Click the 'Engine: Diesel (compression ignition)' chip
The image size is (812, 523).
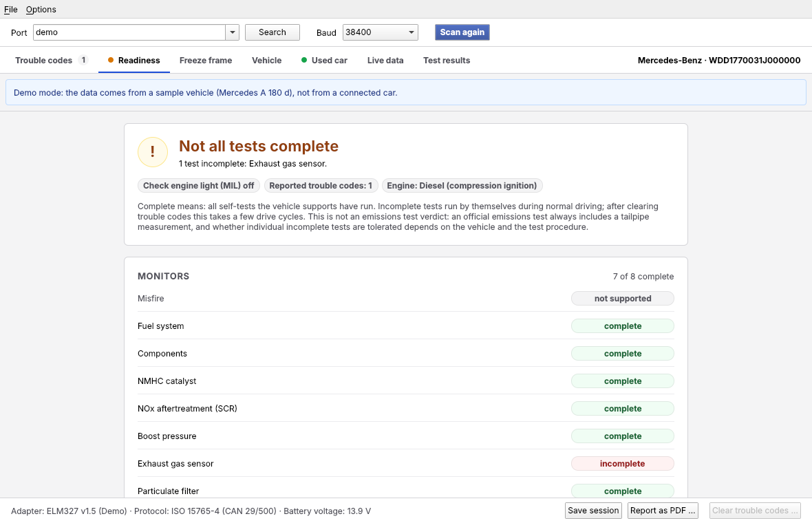click(x=462, y=185)
